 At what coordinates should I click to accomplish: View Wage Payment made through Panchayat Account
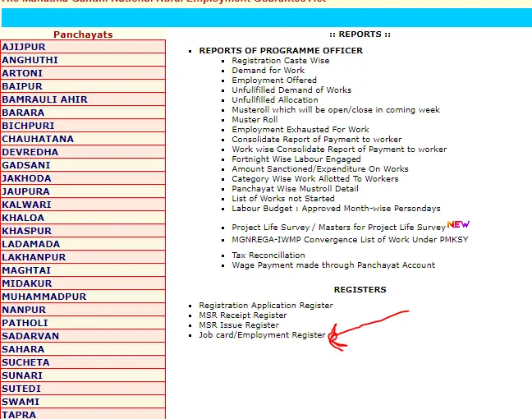click(x=333, y=265)
